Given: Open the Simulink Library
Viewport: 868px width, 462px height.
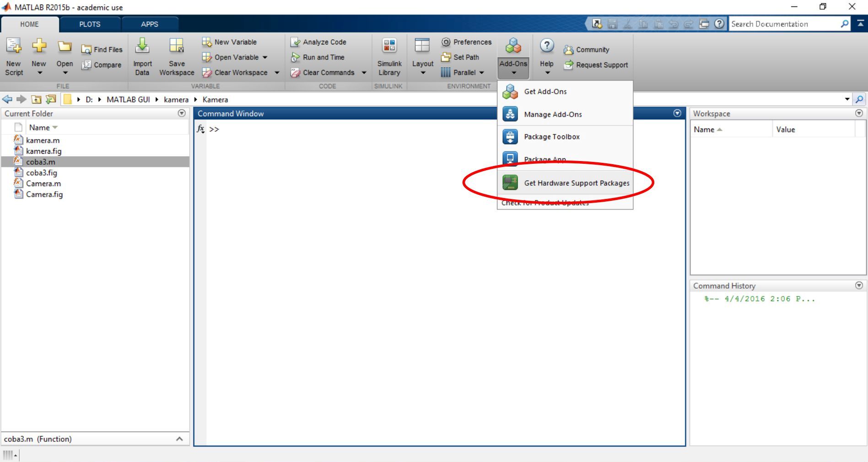Looking at the screenshot, I should tap(389, 57).
